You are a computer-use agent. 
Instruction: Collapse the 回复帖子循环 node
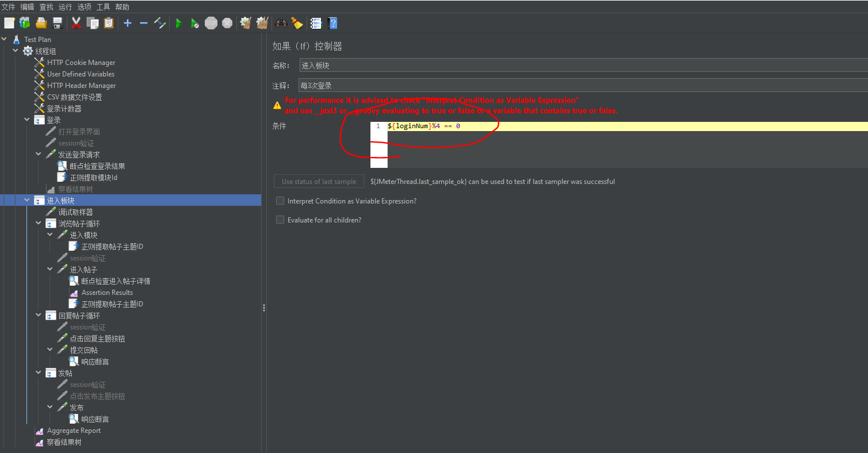point(39,316)
